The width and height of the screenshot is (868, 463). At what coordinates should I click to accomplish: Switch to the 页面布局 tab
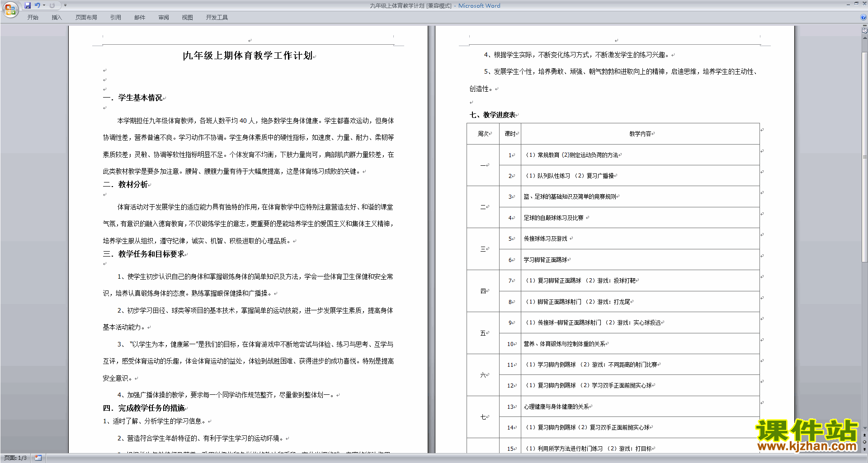pyautogui.click(x=86, y=18)
